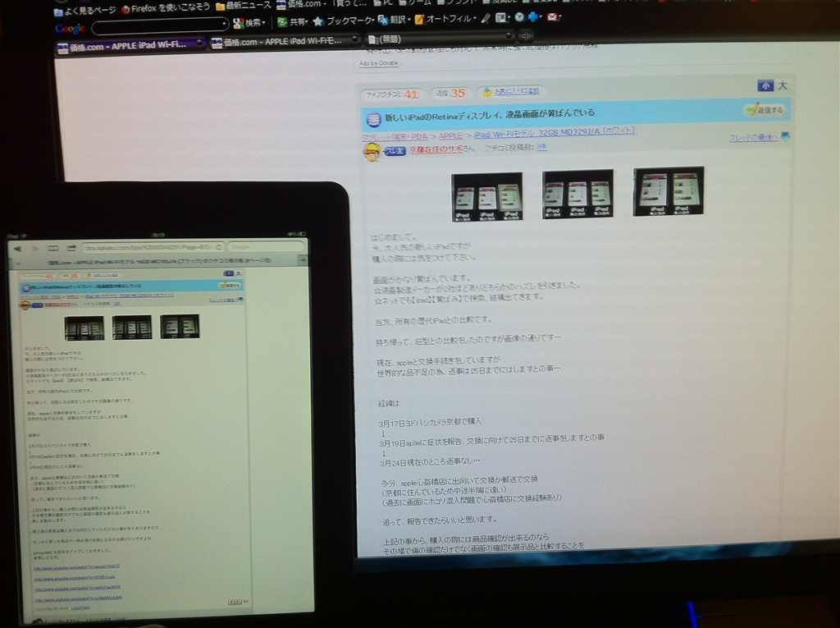Tap second thumbnail in iPad web page
Viewport: 840px width, 628px height.
tap(132, 328)
